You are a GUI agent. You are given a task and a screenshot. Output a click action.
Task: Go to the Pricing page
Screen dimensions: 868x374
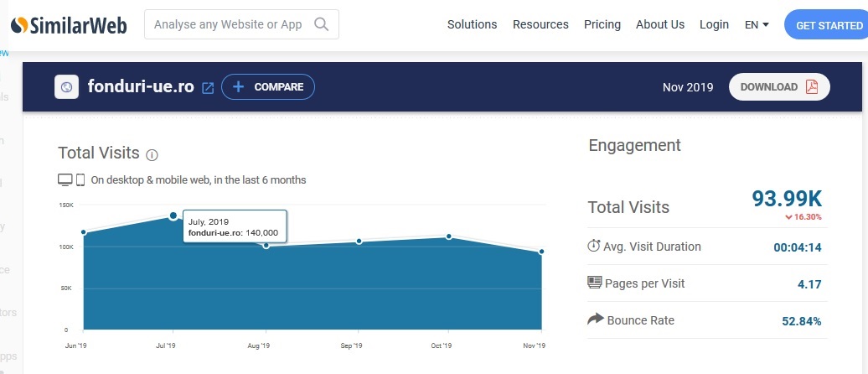[x=602, y=24]
